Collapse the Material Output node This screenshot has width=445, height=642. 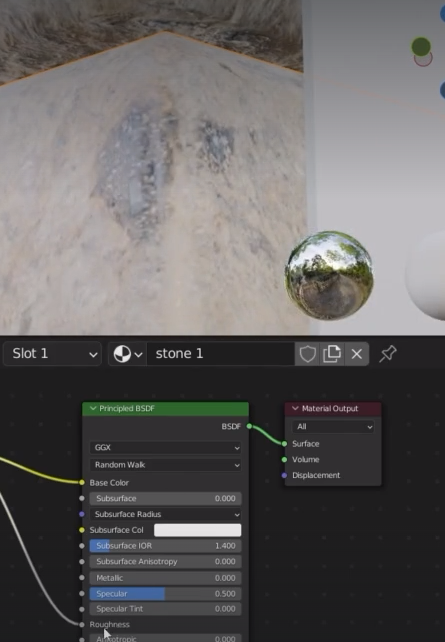click(x=295, y=408)
